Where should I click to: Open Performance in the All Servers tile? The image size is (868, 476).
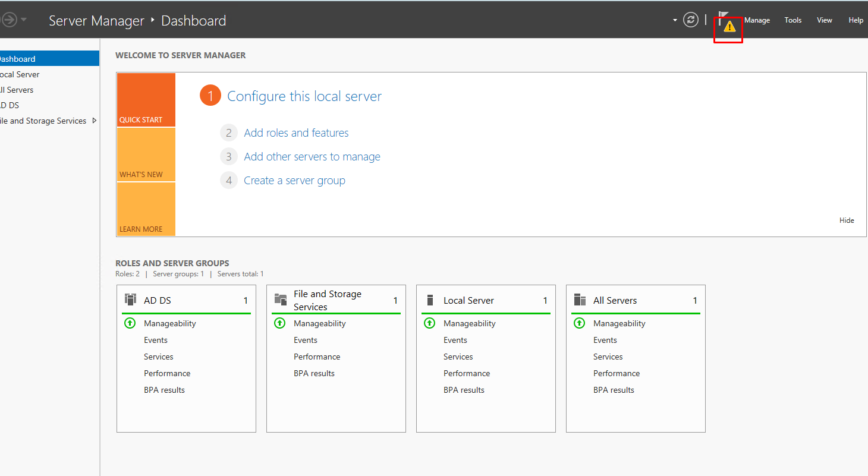(x=617, y=373)
